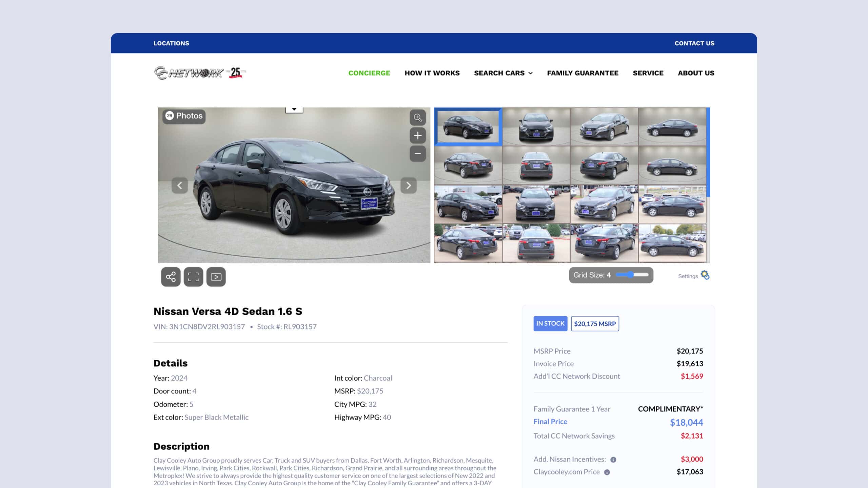Click the Invoice Price $19,613 value

click(690, 364)
